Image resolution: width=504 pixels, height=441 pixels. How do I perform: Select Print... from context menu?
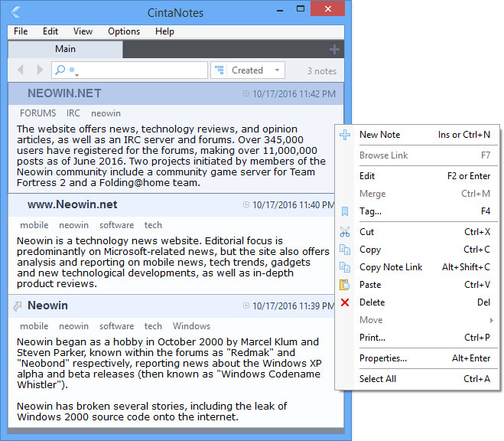(x=418, y=338)
